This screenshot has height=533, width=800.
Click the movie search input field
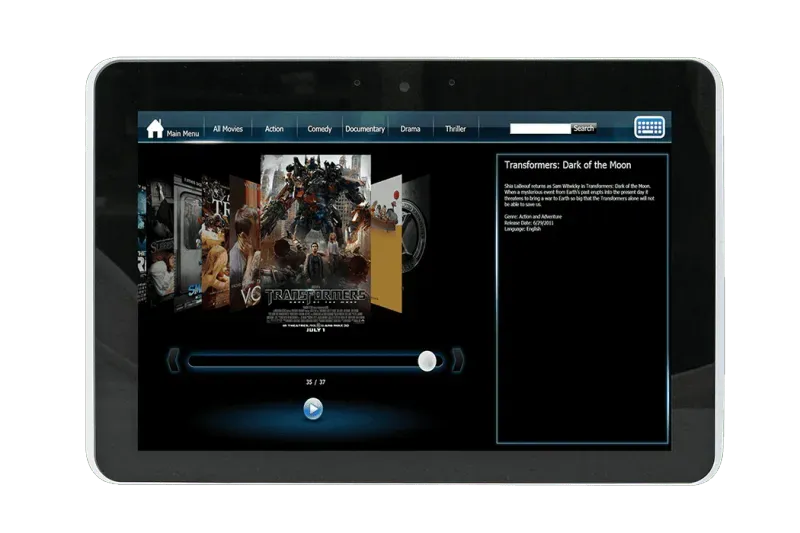[540, 129]
